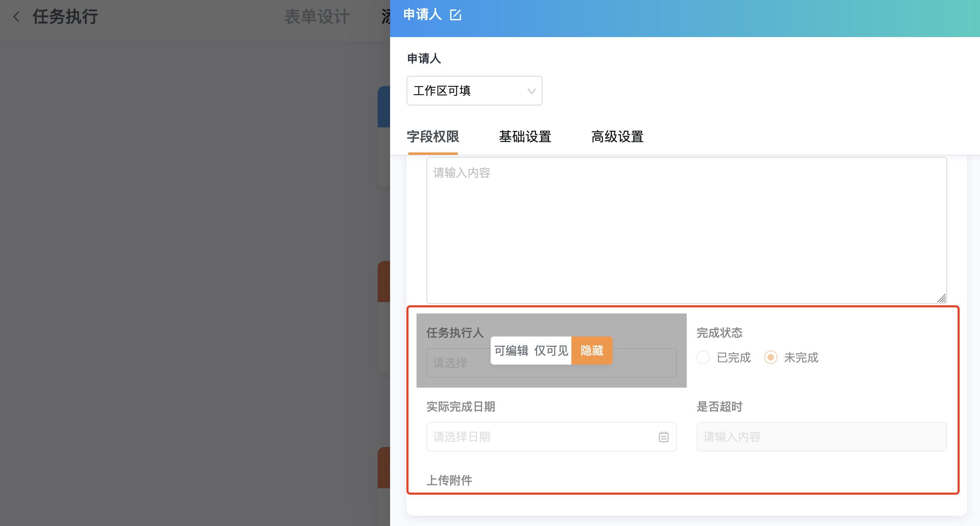Click the large 请输入内容 text area
The width and height of the screenshot is (980, 526).
[x=686, y=230]
